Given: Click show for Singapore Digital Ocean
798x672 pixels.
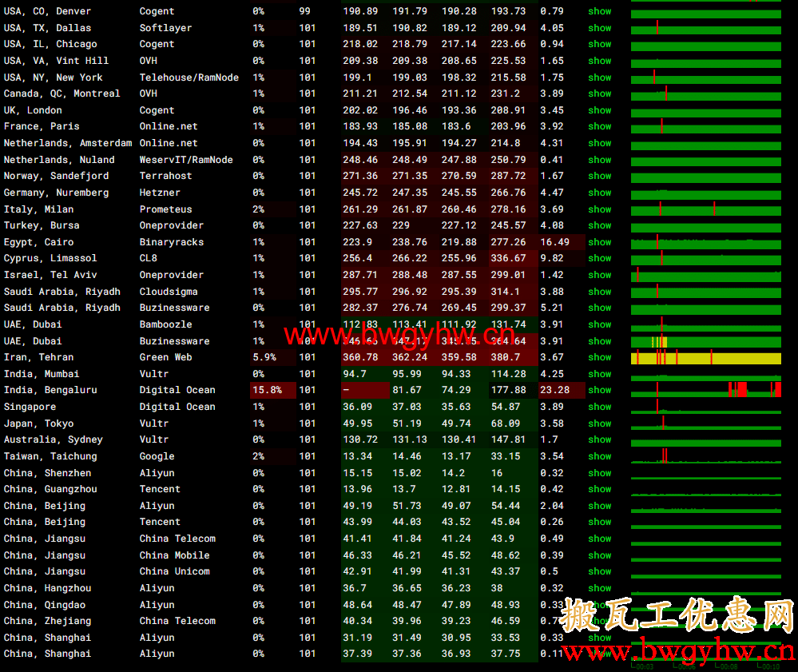Looking at the screenshot, I should pos(600,407).
